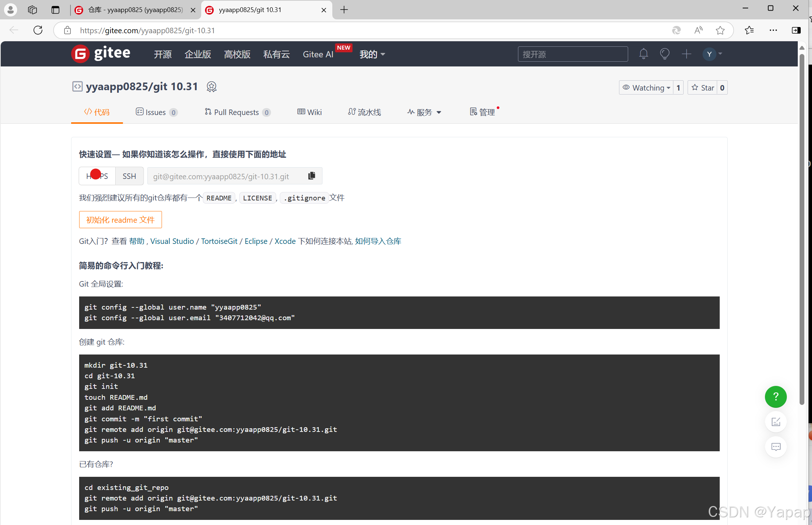Open the notifications bell
Screen dimensions: 812x525
click(x=643, y=54)
